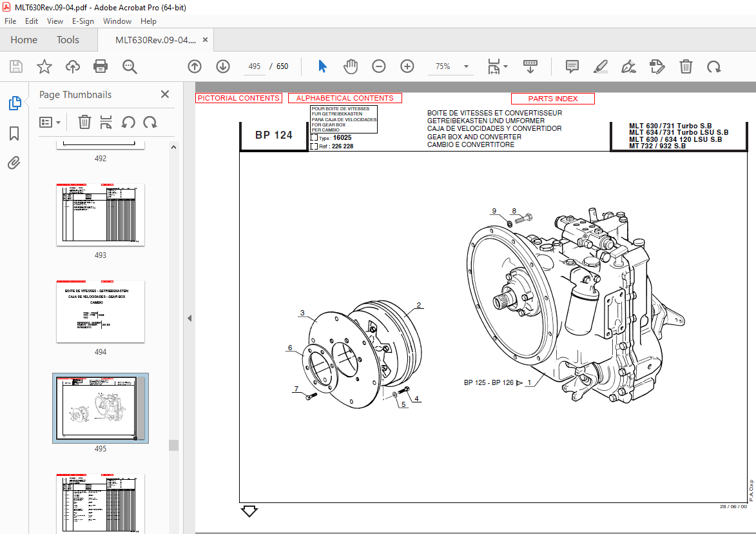Viewport: 756px width, 534px height.
Task: Click the Stamp tool icon
Action: coord(657,66)
